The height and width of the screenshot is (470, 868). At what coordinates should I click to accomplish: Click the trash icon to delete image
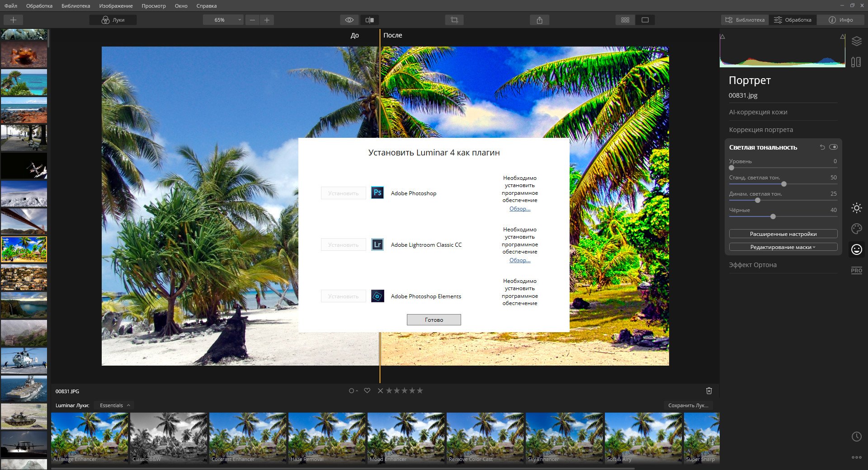pos(709,391)
